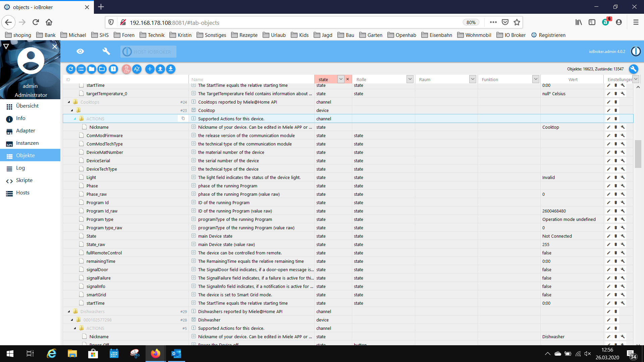Edit the Nickname Cooktop object with pencil
This screenshot has width=644, height=362.
pos(608,127)
